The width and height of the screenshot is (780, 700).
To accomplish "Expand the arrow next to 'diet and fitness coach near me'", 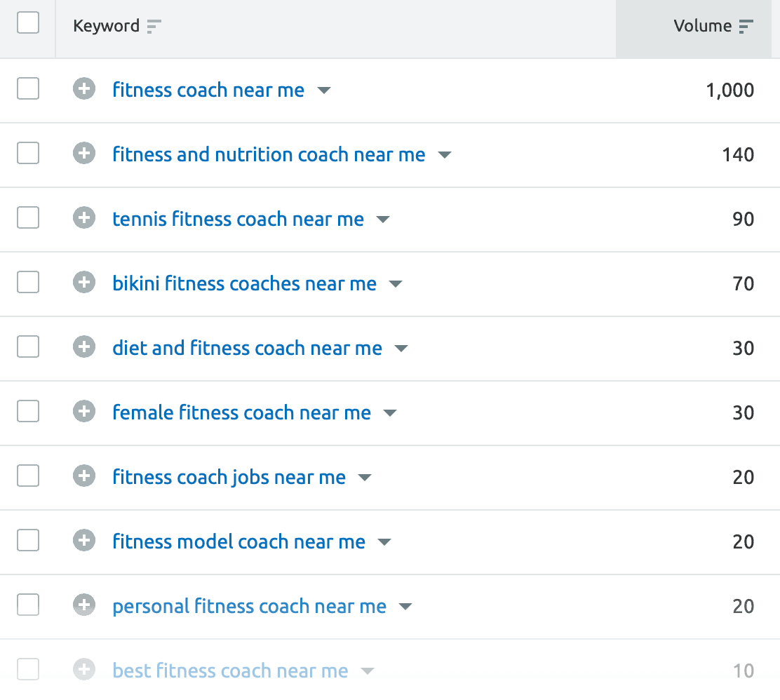I will (401, 348).
